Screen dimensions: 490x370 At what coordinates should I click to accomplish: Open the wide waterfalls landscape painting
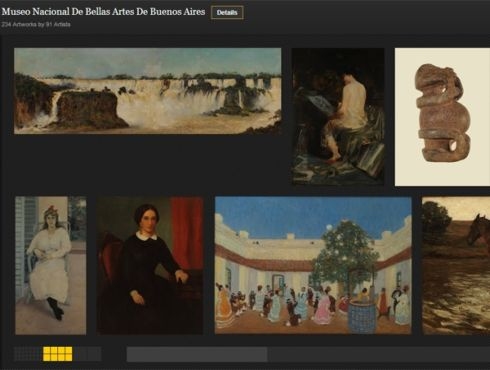147,91
